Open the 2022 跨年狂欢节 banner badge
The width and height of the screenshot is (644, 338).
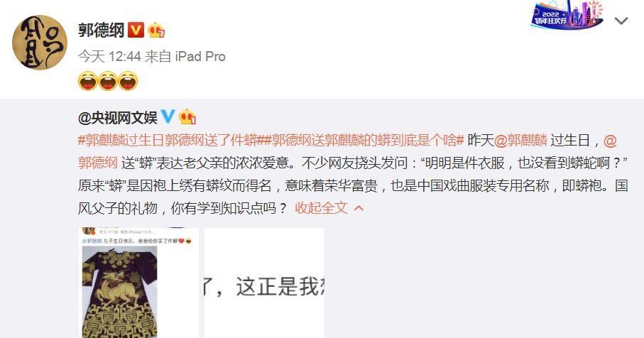coord(567,15)
